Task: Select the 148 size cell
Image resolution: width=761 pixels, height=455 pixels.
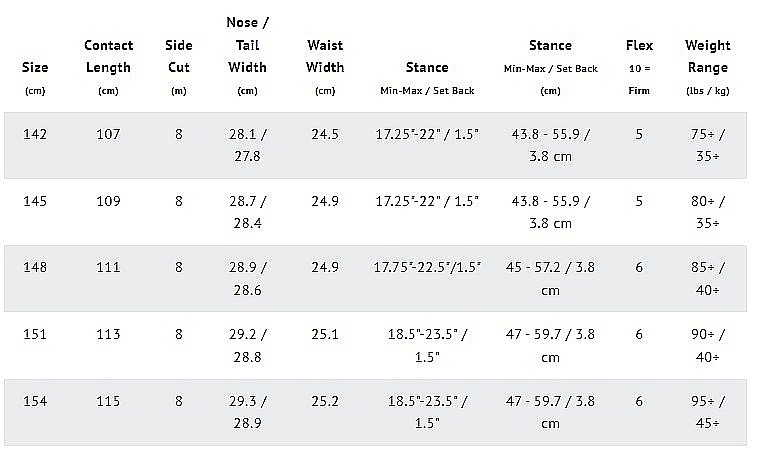Action: tap(35, 267)
